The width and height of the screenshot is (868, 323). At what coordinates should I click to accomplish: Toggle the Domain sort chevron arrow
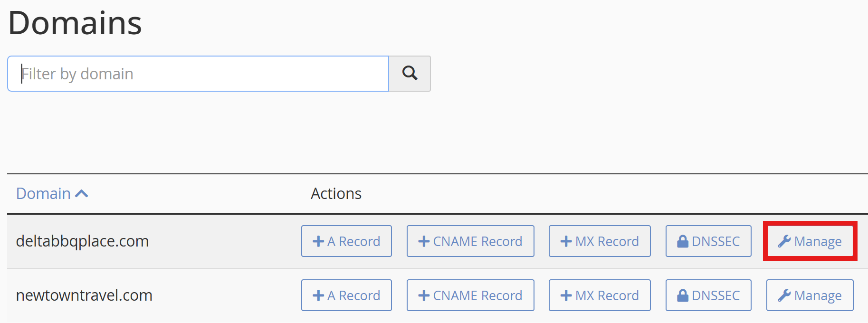82,194
